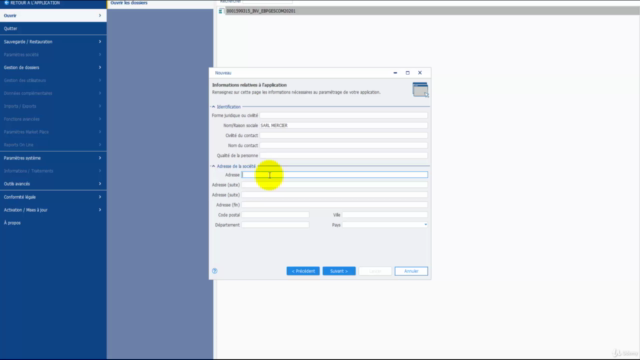The image size is (640, 360).
Task: Click the back arrow icon beside Retour à l'application
Action: 6,2
